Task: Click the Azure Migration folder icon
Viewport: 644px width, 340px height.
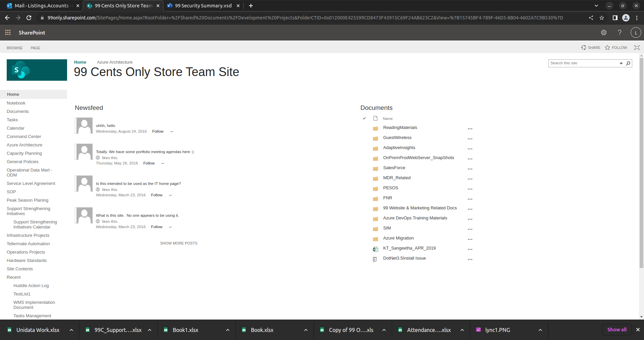Action: (x=375, y=239)
